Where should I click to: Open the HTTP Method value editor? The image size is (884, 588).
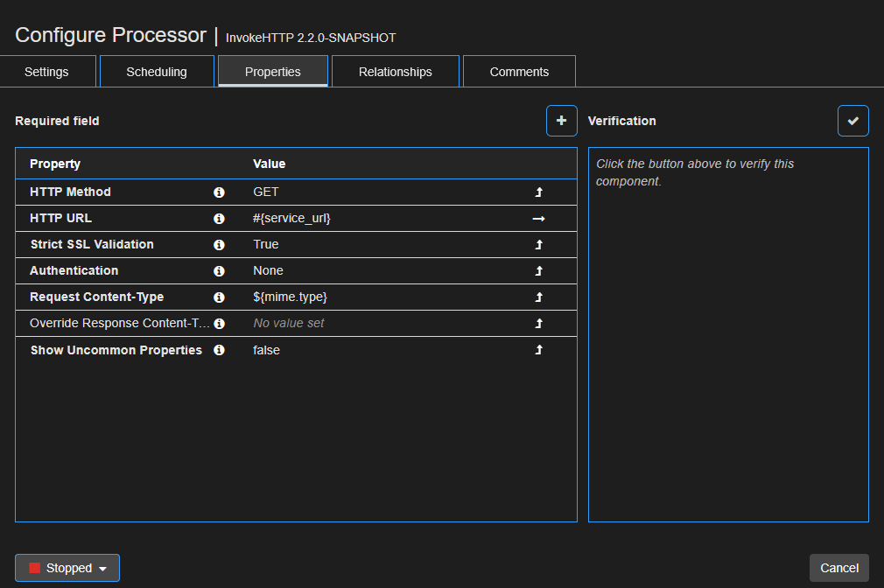click(x=376, y=192)
